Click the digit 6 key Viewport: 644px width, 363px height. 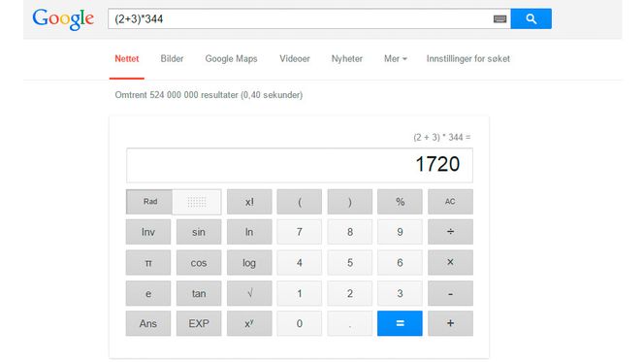400,262
